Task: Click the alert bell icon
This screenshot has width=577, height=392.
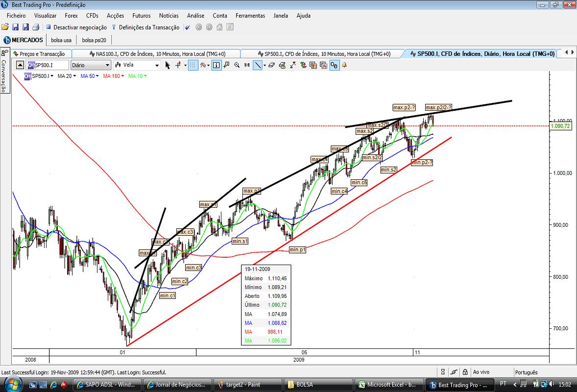Action: [344, 65]
